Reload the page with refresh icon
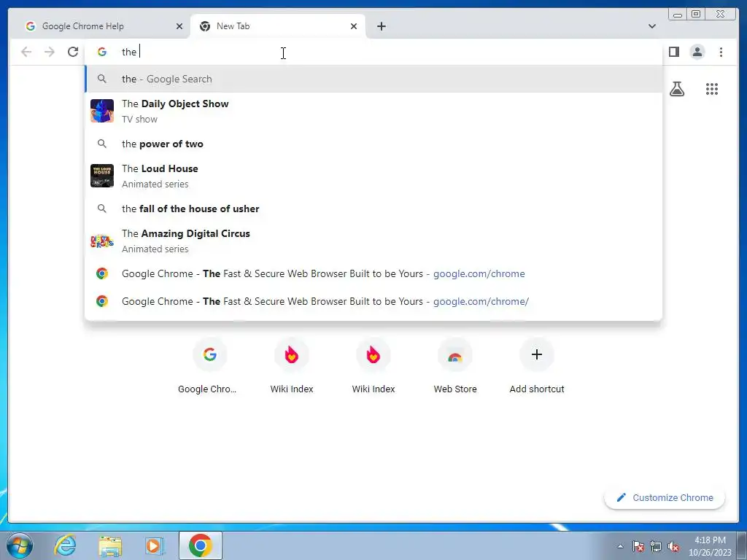The width and height of the screenshot is (747, 560). (x=73, y=52)
